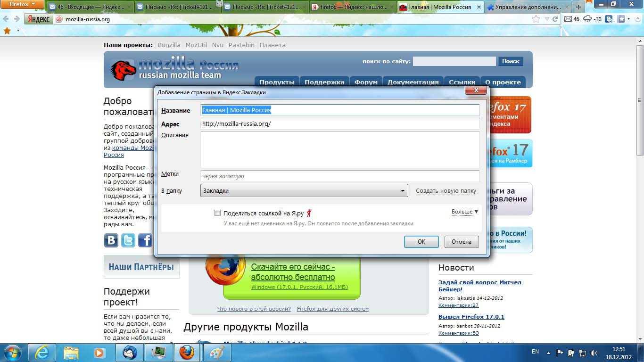Click the Яндекс logo button in the toolbar
644x362 pixels.
tap(39, 19)
